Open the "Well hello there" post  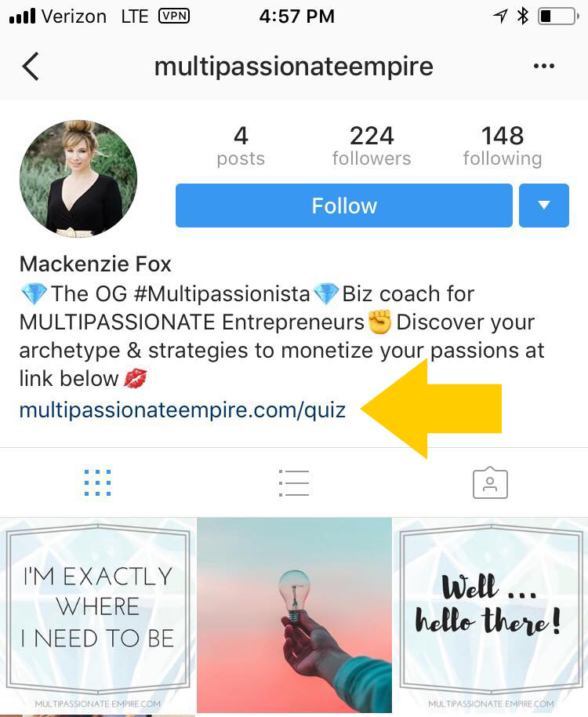490,616
